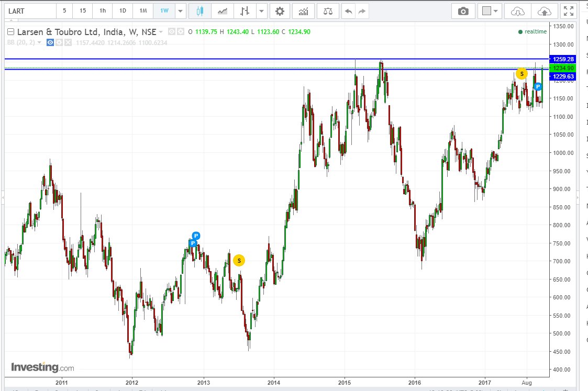
Task: Click the low value 1123.60
Action: point(268,32)
